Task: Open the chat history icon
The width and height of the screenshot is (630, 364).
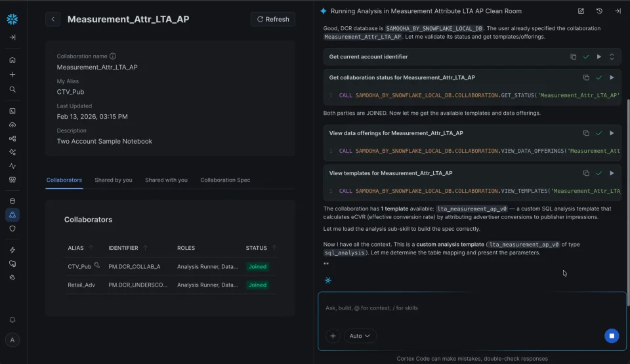Action: click(599, 11)
